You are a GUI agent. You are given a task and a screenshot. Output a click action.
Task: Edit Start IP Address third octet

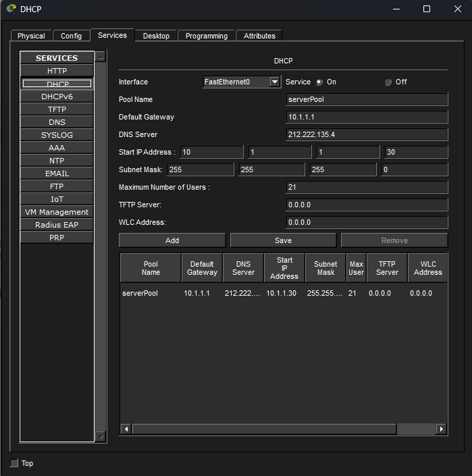click(x=348, y=152)
